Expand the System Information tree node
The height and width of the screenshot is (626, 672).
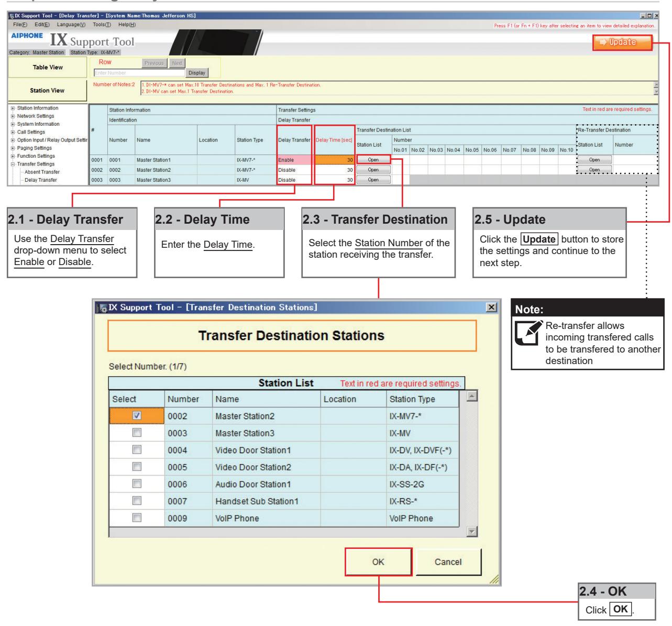pos(13,124)
